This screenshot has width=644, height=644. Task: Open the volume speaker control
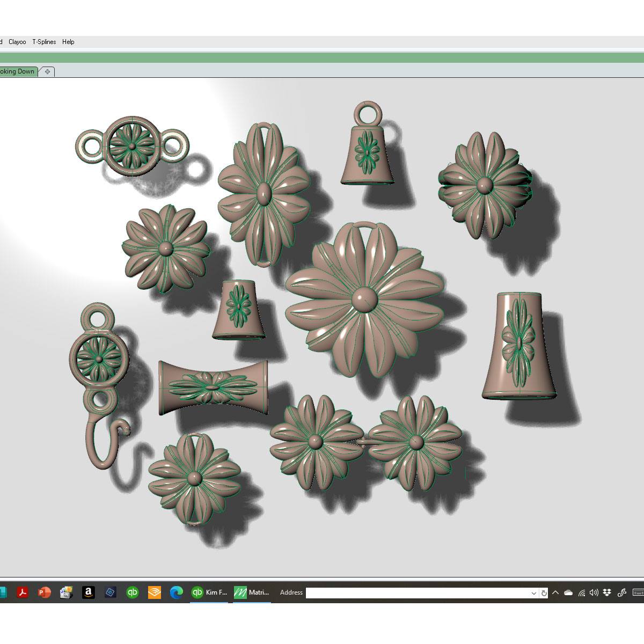coord(594,592)
